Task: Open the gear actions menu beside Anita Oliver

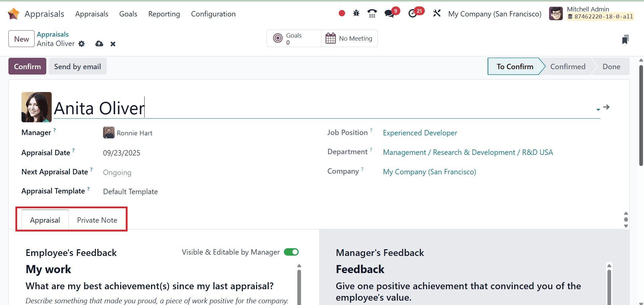Action: click(x=82, y=44)
